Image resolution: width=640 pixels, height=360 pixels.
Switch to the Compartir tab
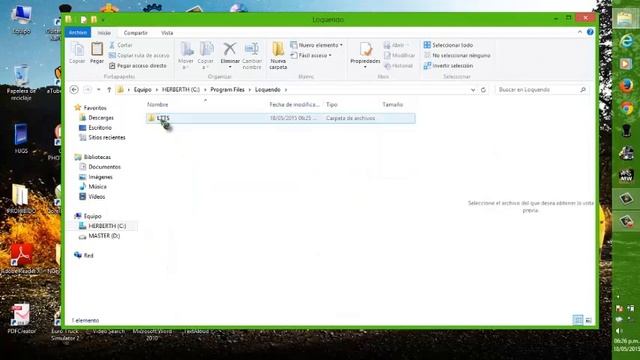[136, 33]
